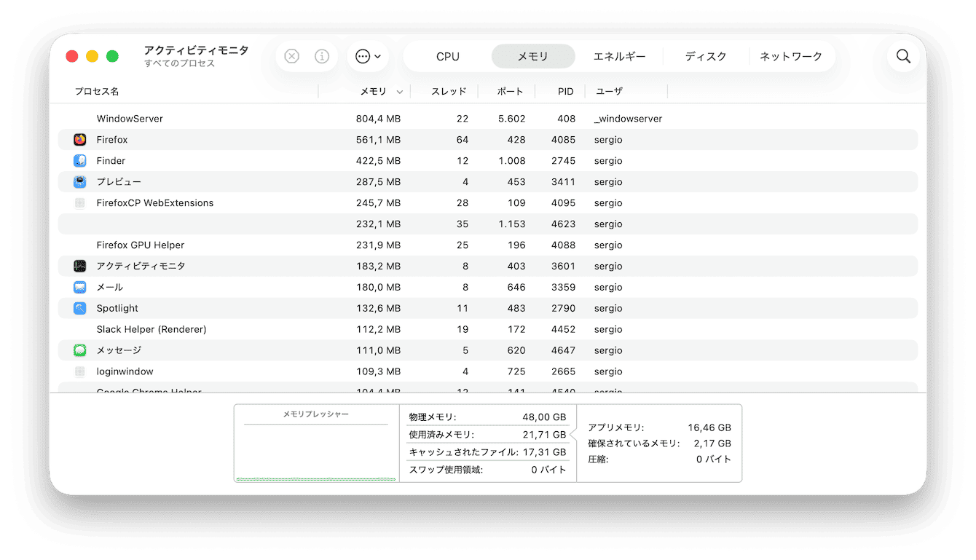The width and height of the screenshot is (976, 560).
Task: Click the 5.602 ports value
Action: (x=511, y=119)
